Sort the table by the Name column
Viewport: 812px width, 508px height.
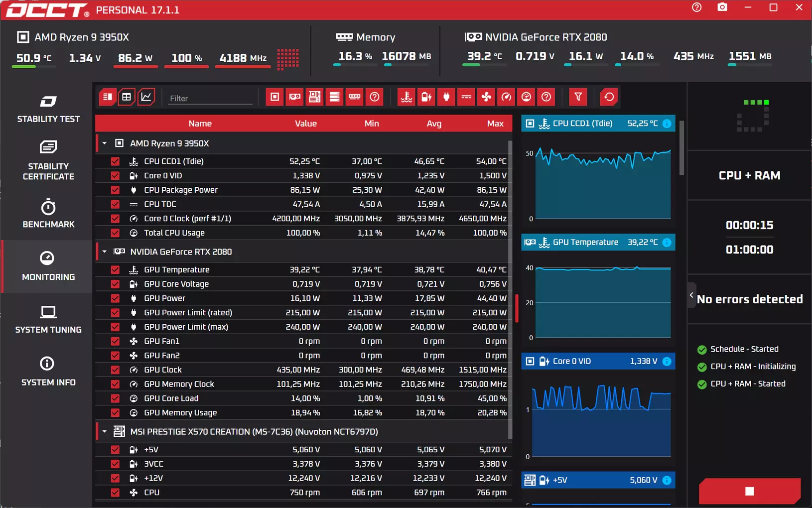pyautogui.click(x=200, y=124)
